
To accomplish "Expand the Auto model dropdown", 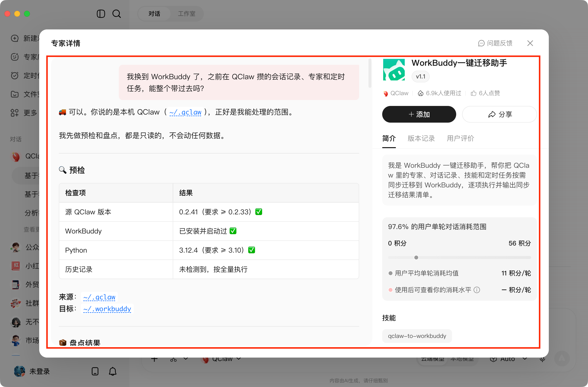I will click(x=525, y=359).
